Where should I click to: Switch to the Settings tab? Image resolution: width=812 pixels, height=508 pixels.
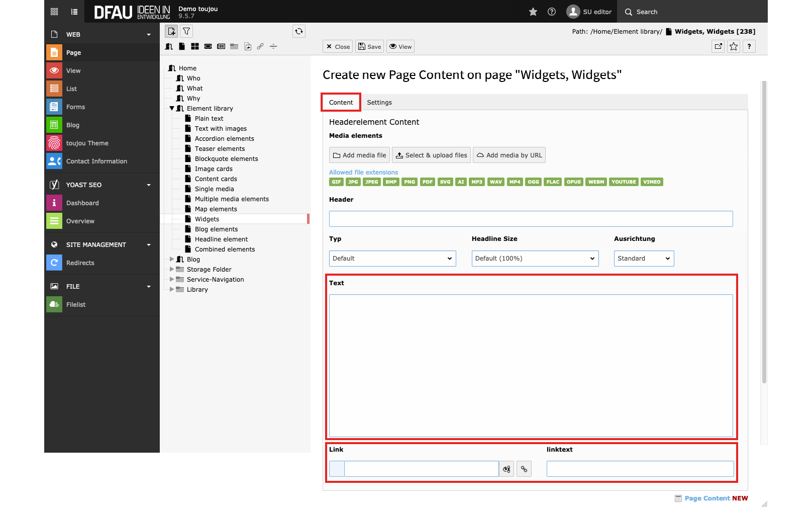click(x=379, y=103)
